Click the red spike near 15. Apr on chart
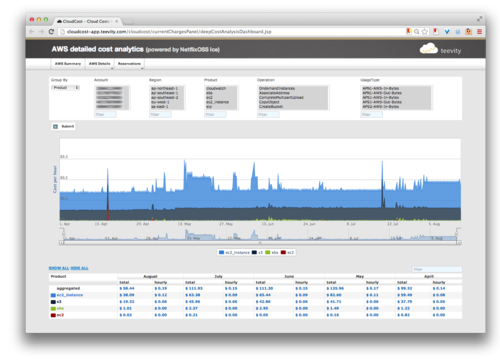500x360 pixels. [108, 207]
